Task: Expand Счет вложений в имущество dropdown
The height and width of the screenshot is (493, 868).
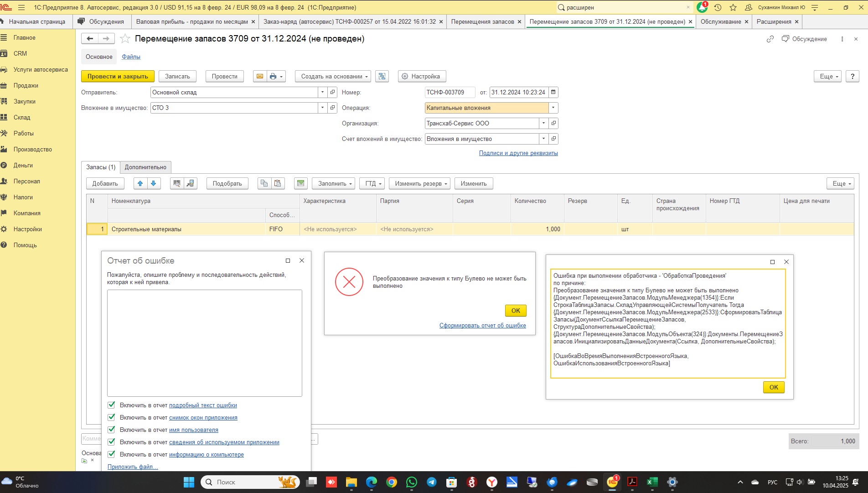Action: tap(543, 139)
